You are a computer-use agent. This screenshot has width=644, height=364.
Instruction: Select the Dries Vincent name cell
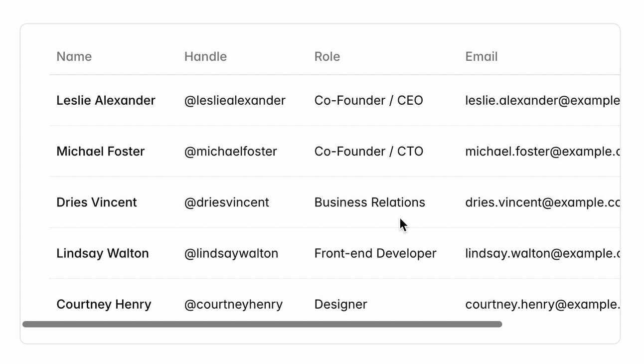[x=97, y=202]
